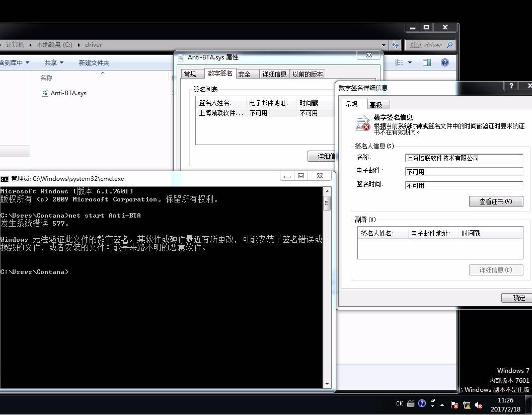Click the help question mark in signature details
The image size is (532, 415).
[511, 86]
